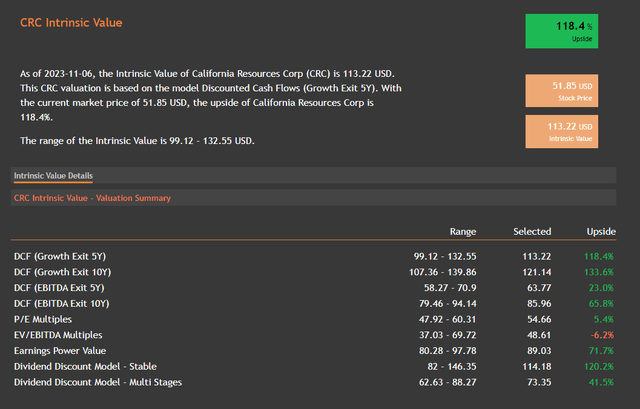This screenshot has width=640, height=409.
Task: Click the EV/EBITDA Multiples row label
Action: tap(58, 335)
